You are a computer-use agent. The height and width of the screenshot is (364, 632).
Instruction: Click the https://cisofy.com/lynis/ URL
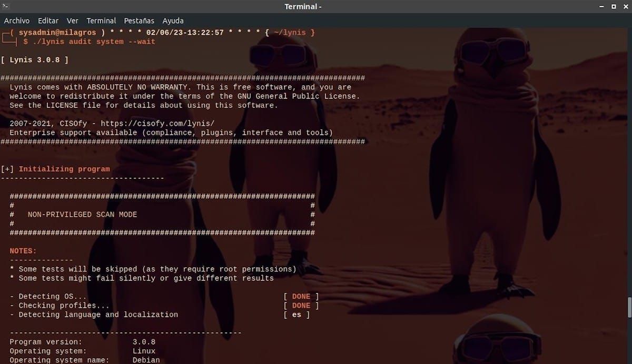point(158,124)
